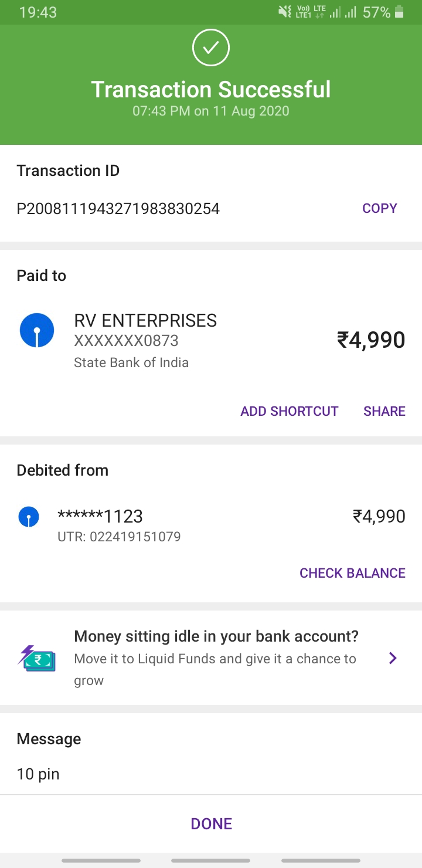The image size is (422, 868).
Task: Tap the Liquid Funds cash icon
Action: pyautogui.click(x=36, y=658)
